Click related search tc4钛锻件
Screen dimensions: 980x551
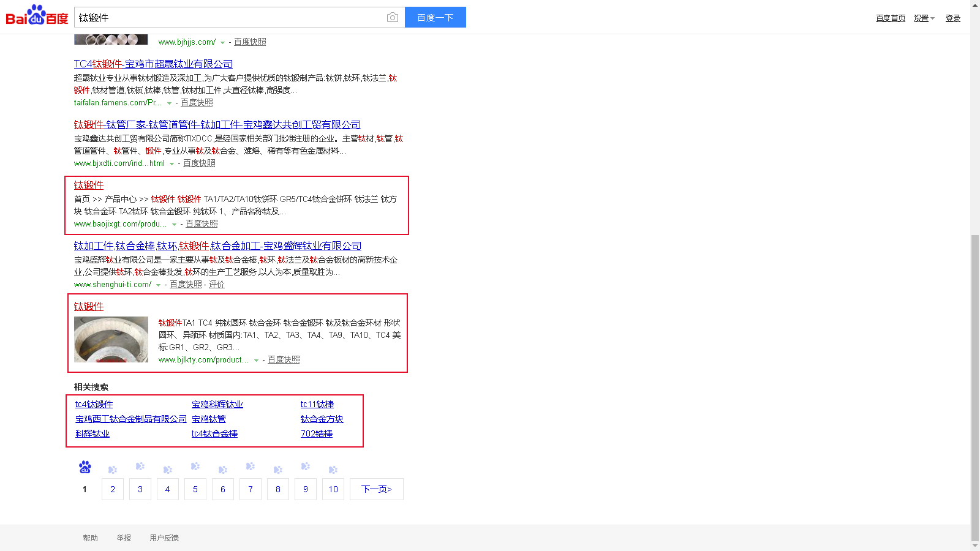click(x=94, y=404)
